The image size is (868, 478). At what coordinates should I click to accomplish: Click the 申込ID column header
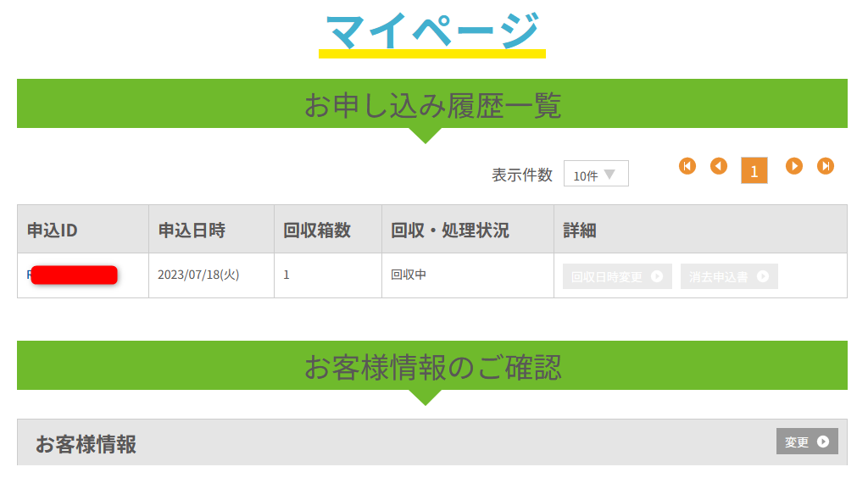53,230
